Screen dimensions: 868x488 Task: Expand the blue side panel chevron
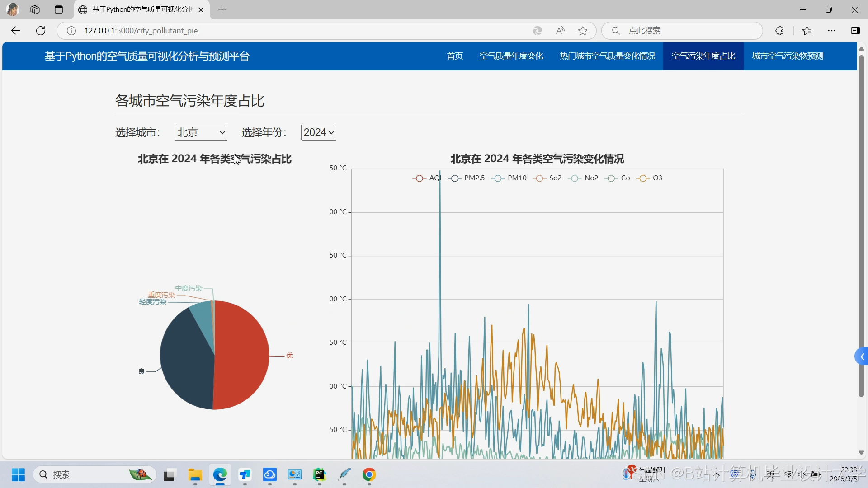click(x=862, y=357)
